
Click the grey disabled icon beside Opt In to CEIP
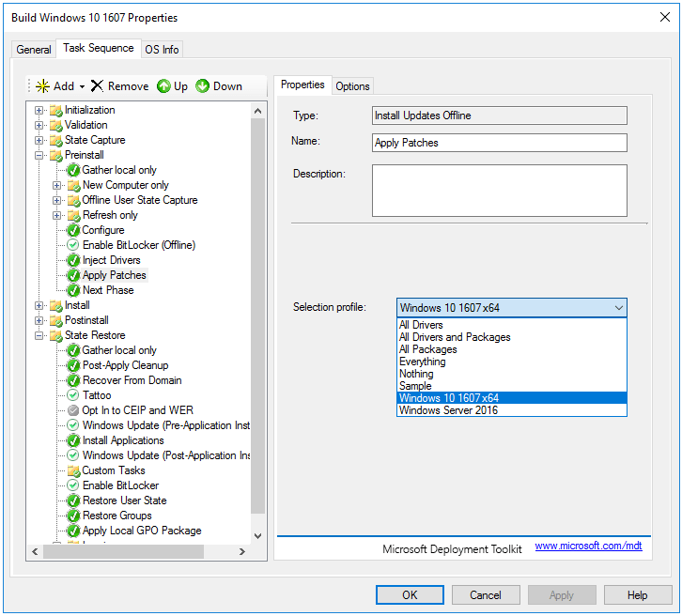(73, 410)
